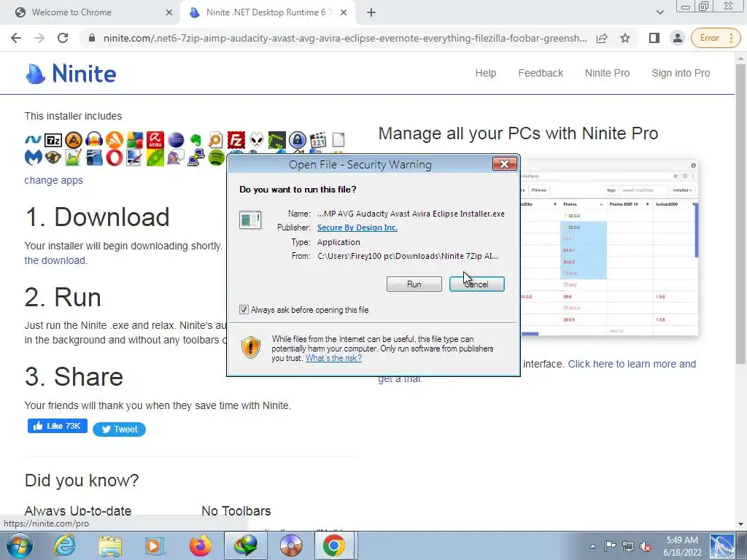Click 'Click here to learn more and' link
Viewport: 747px width, 560px height.
632,364
